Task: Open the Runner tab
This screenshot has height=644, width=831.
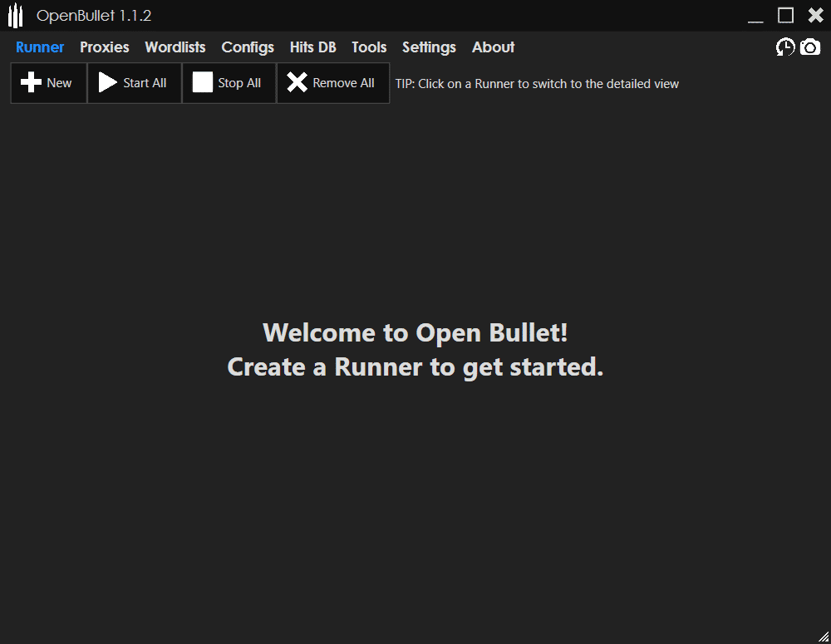Action: tap(40, 47)
